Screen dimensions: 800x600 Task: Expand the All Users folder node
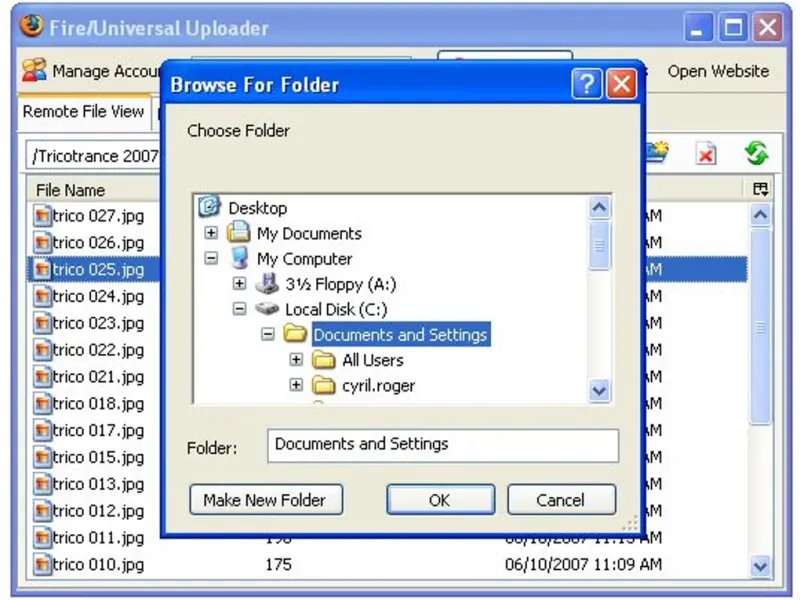tap(296, 359)
